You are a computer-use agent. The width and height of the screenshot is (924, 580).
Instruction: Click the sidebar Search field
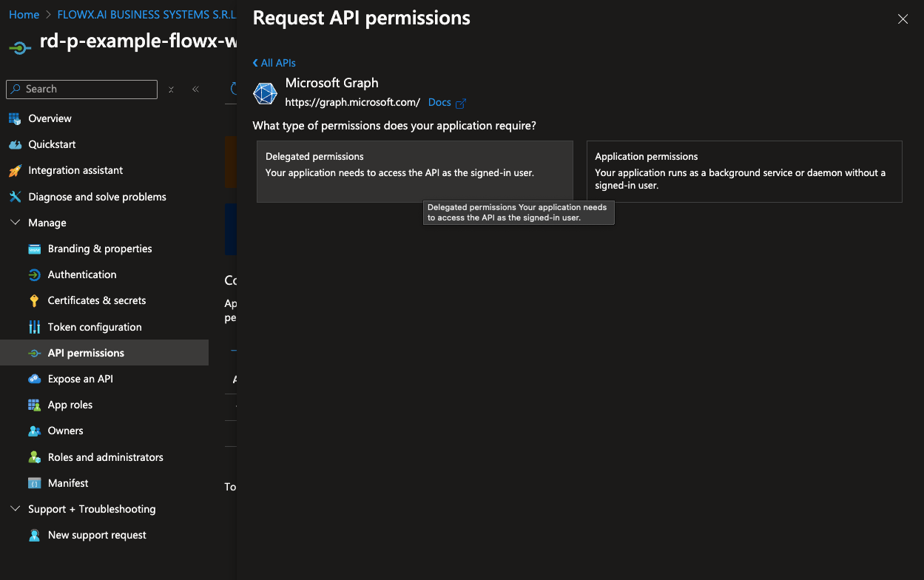[x=82, y=90]
